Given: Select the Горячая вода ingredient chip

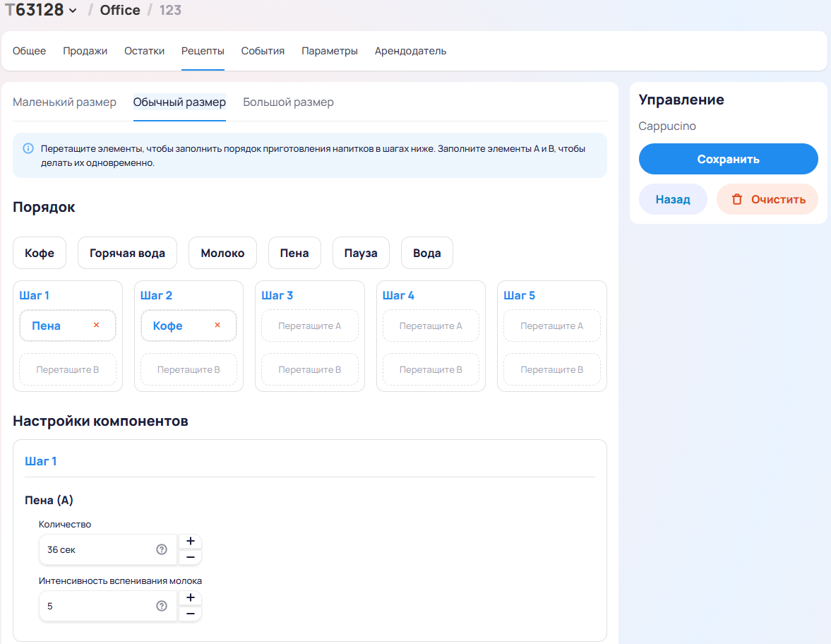Looking at the screenshot, I should 127,253.
